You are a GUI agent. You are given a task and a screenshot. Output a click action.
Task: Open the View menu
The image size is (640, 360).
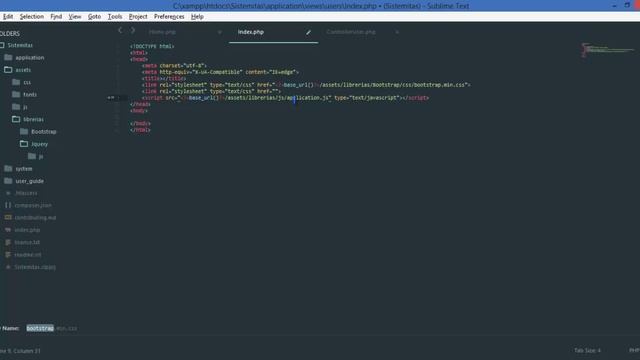coord(75,17)
